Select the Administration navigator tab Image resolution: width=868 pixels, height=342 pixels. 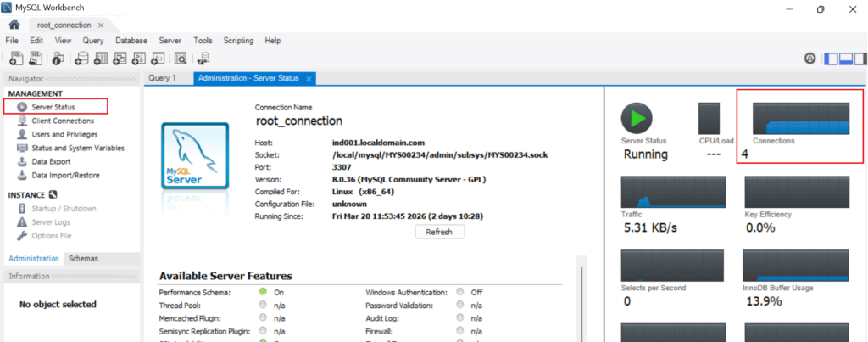point(34,258)
